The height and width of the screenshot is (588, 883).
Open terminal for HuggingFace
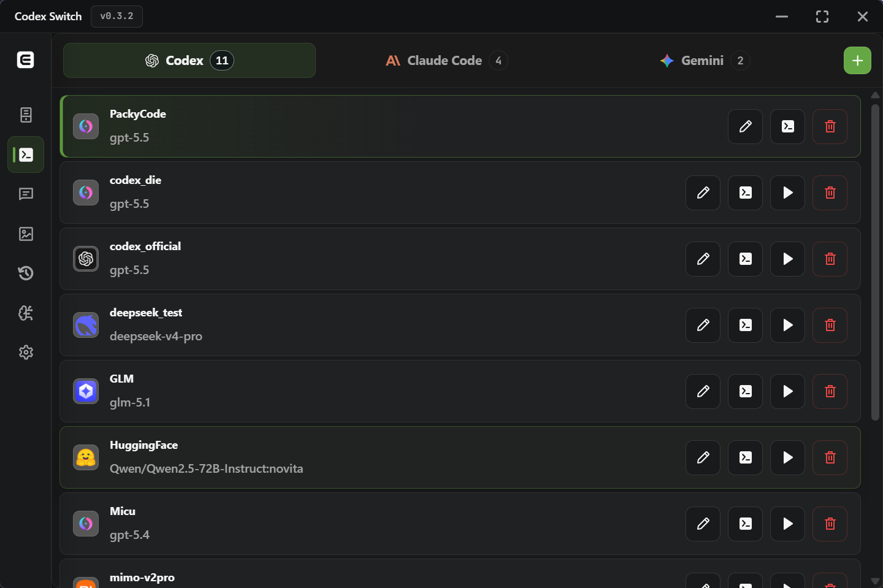(745, 457)
